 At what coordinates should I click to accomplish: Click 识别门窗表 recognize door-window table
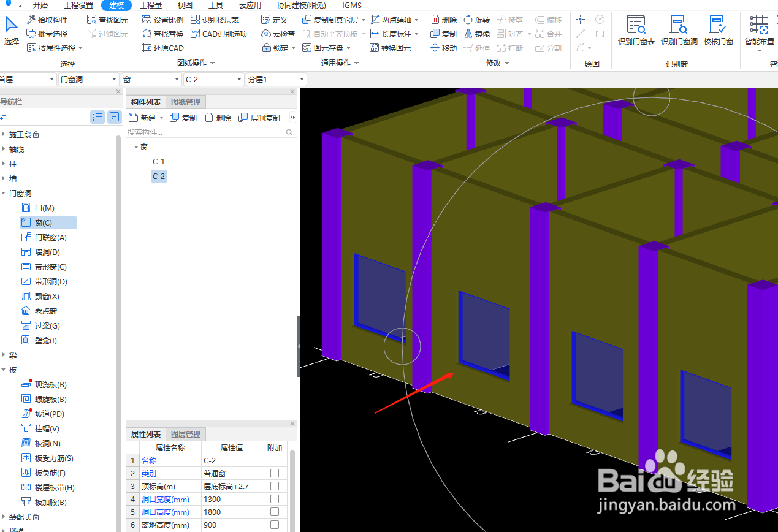(636, 31)
